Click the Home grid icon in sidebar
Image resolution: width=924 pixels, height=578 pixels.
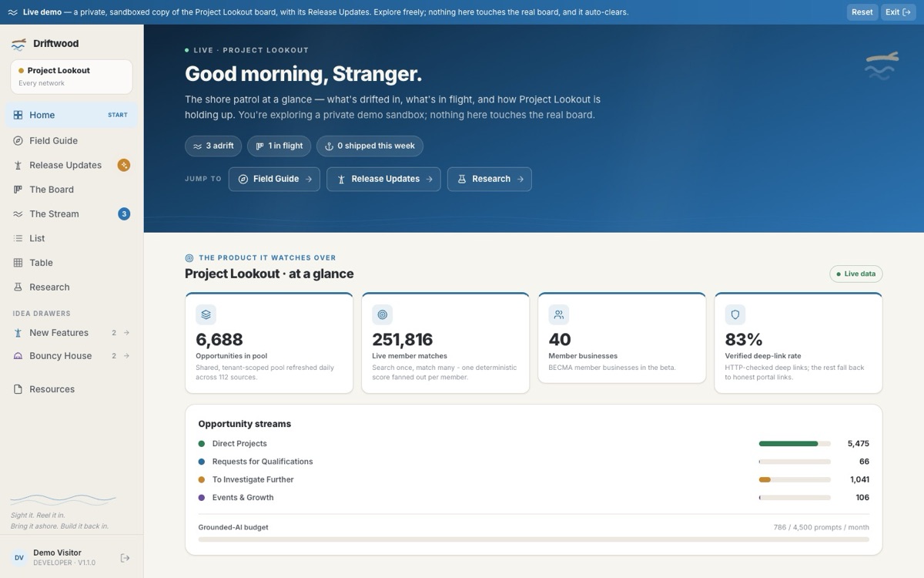pos(18,115)
